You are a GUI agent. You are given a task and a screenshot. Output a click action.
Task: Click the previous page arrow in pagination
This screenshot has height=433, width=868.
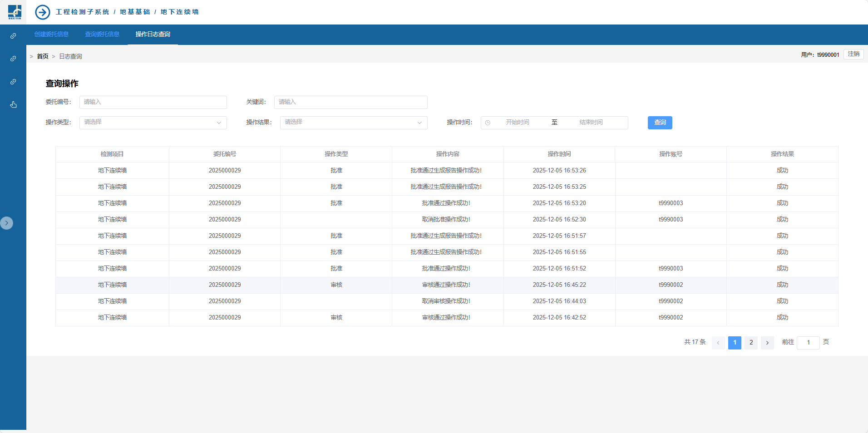click(718, 343)
